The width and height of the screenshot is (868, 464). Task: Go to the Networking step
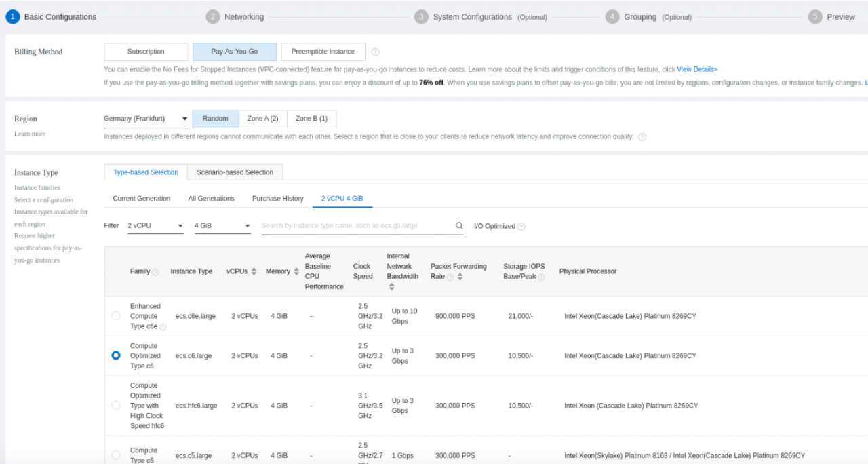(x=244, y=17)
